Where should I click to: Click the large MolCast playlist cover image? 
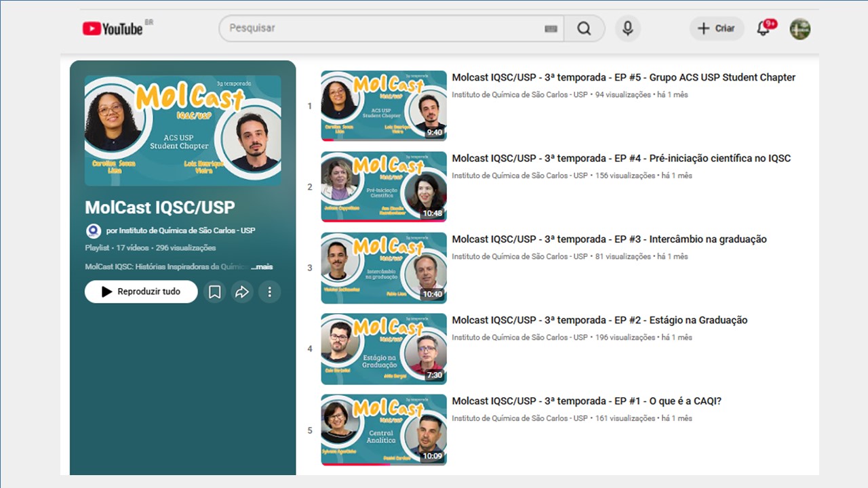(183, 130)
